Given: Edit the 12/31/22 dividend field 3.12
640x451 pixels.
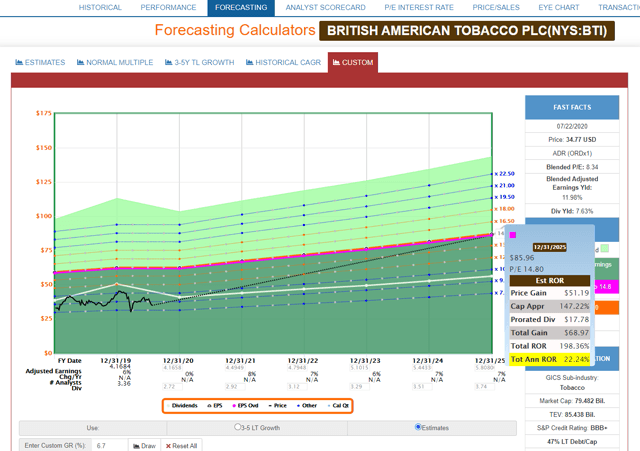Looking at the screenshot, I should [298, 387].
